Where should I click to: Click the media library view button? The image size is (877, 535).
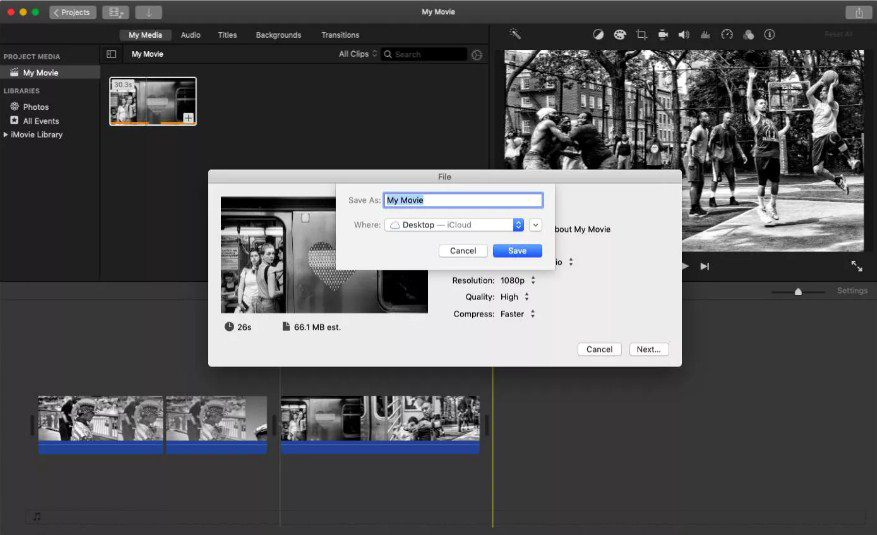coord(116,12)
